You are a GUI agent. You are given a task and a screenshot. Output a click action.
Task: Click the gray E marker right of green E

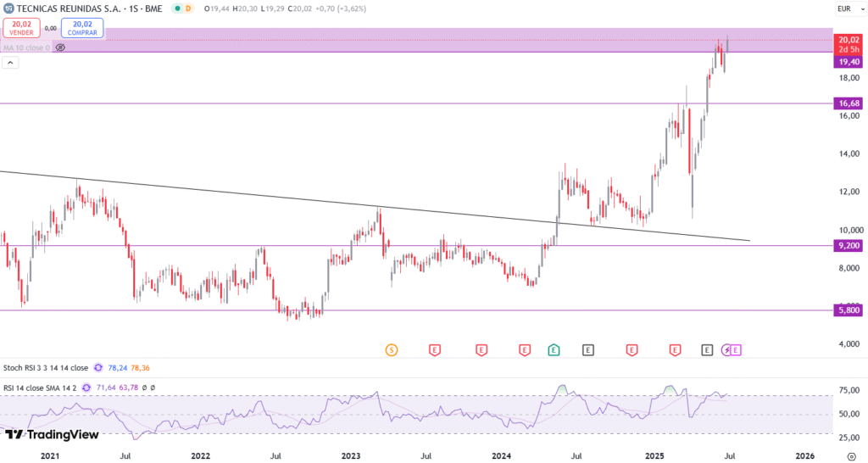[588, 350]
